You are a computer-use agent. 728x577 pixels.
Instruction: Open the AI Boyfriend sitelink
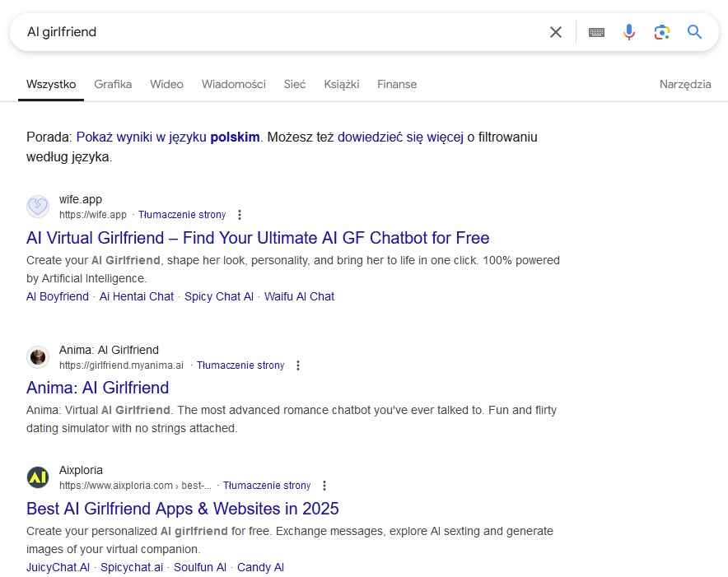coord(58,296)
